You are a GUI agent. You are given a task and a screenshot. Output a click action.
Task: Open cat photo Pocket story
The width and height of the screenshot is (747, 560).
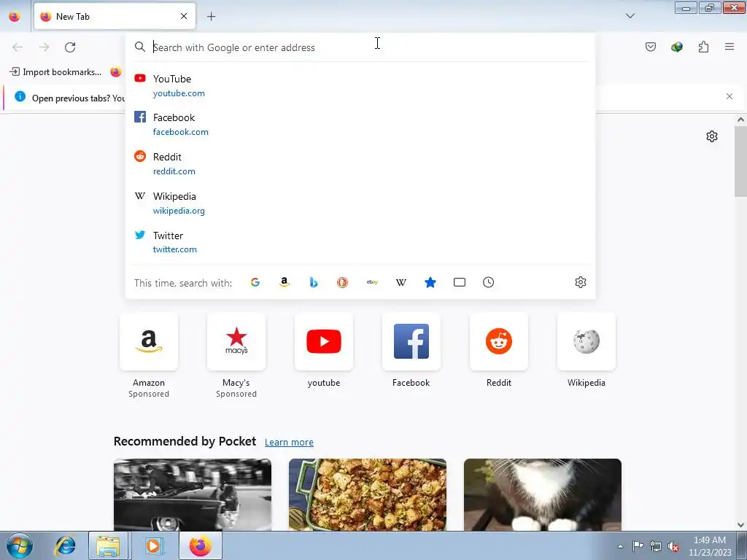click(543, 495)
